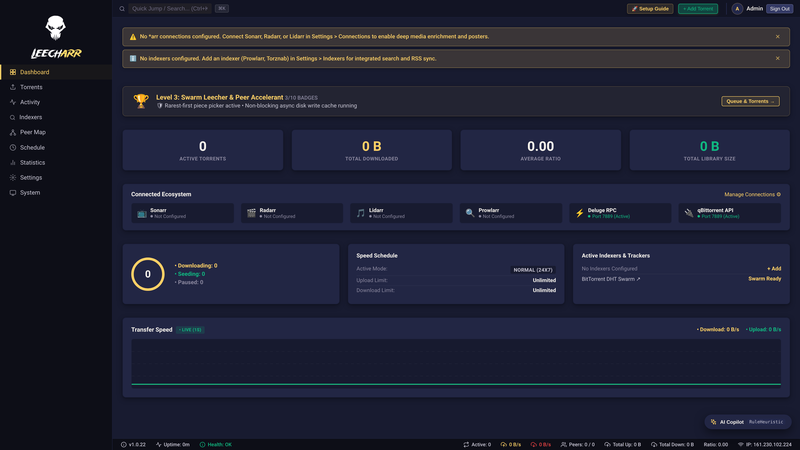Dismiss the arr connections warning

[x=778, y=37]
